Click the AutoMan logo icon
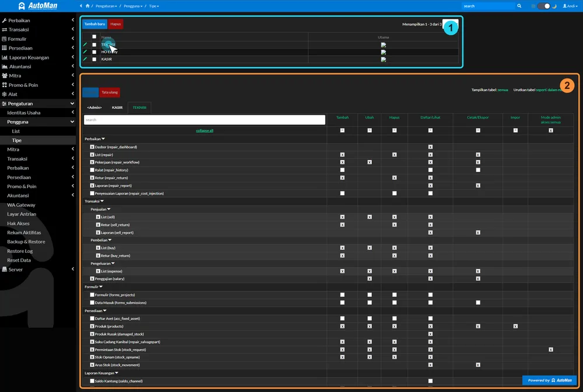The width and height of the screenshot is (583, 392). click(x=22, y=6)
